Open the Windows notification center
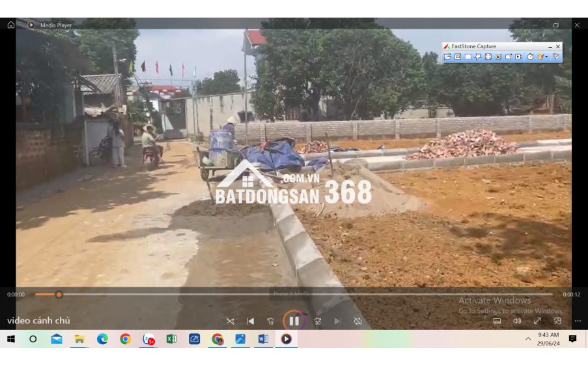 point(572,339)
